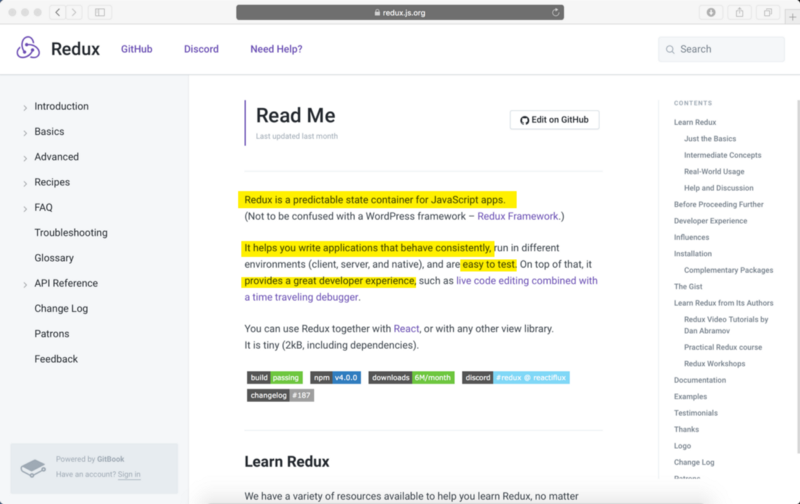
Task: Expand the FAQ section chevron
Action: pyautogui.click(x=25, y=209)
